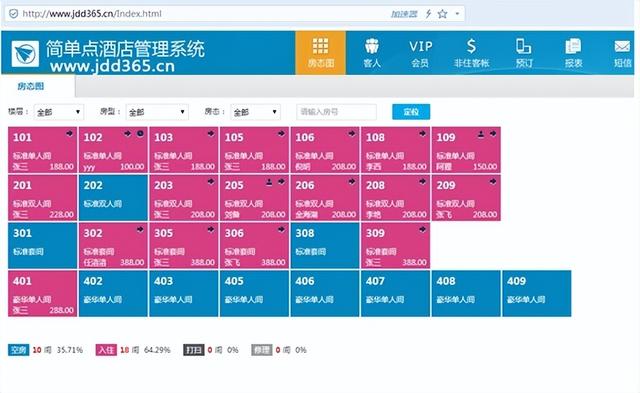Click the www.jdd365.cn header text
The image size is (640, 393).
click(113, 66)
